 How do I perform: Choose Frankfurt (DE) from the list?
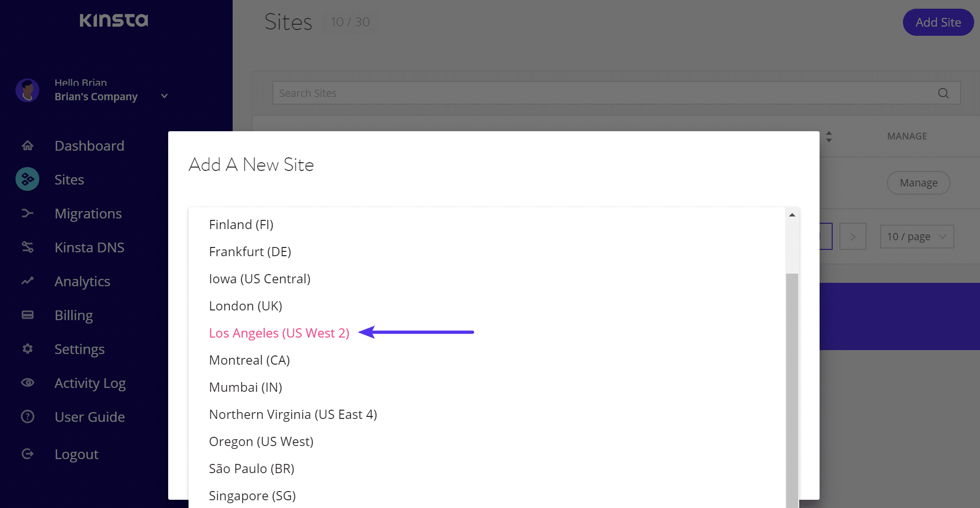click(x=250, y=252)
